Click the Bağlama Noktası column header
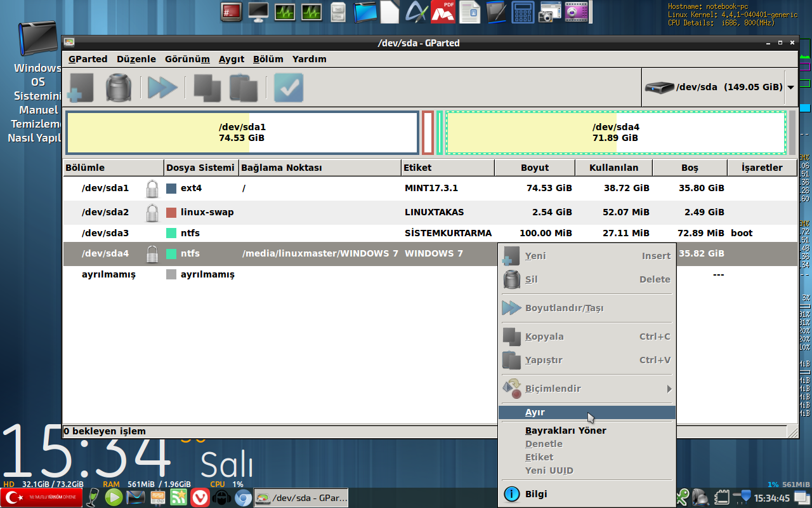The width and height of the screenshot is (812, 508). pos(320,168)
